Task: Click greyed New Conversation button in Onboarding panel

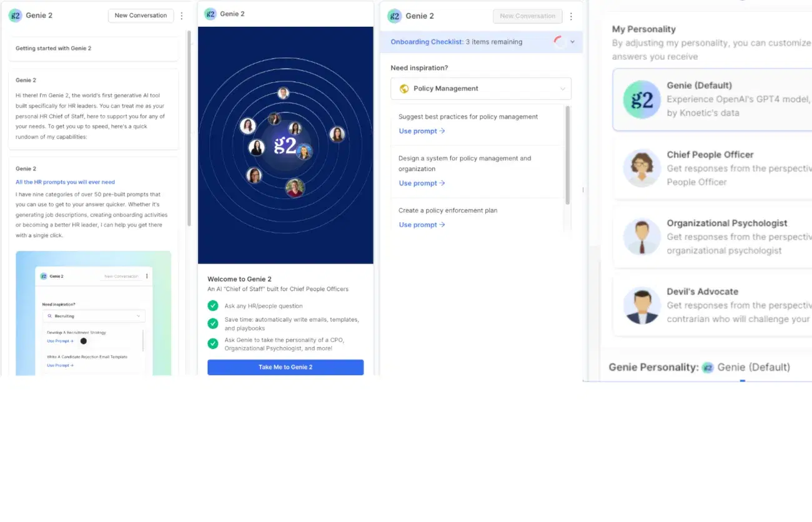Action: pos(527,16)
